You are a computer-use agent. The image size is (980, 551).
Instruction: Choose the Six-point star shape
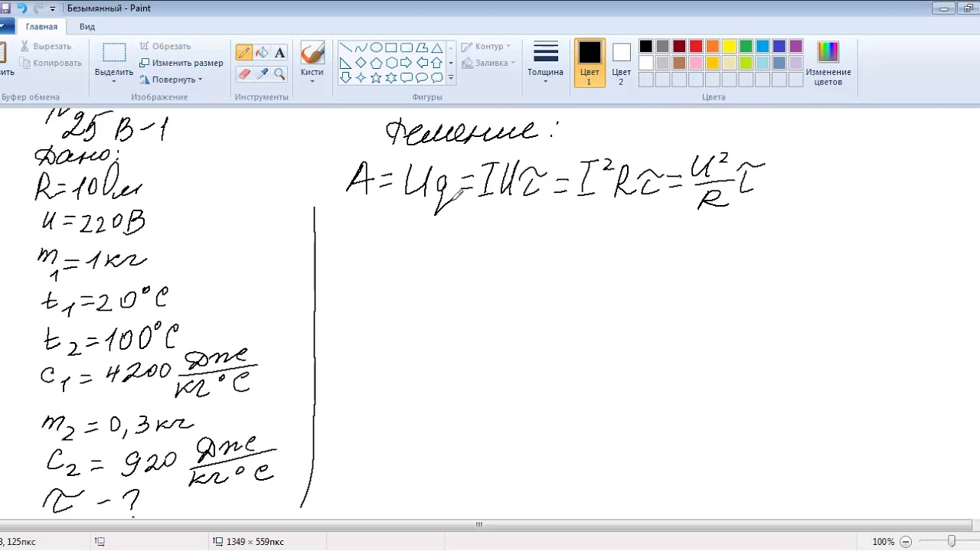391,77
